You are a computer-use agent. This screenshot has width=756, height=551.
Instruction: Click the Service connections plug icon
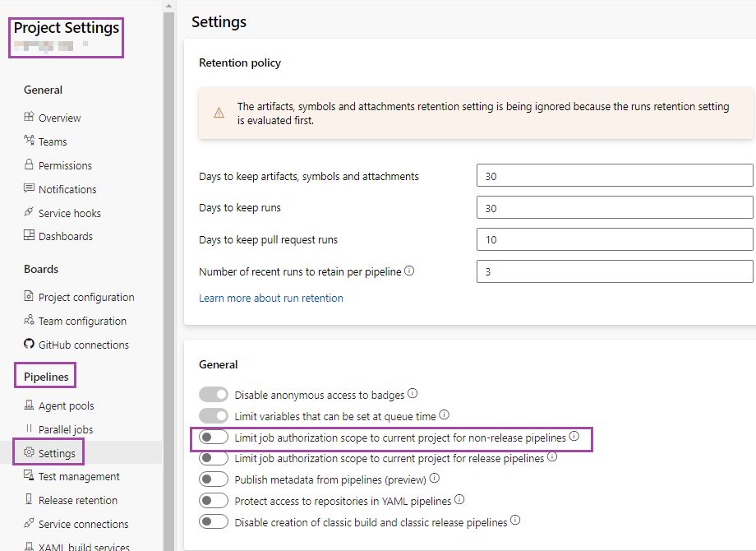pyautogui.click(x=29, y=522)
